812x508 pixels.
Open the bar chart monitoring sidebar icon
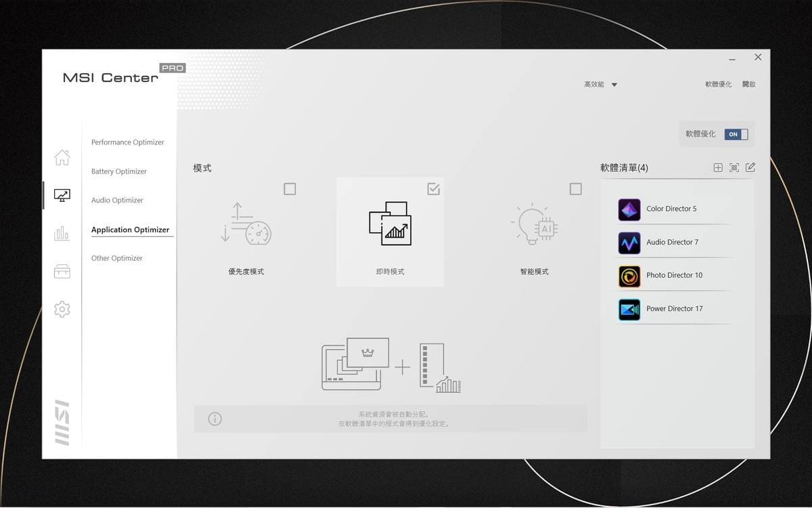tap(62, 234)
